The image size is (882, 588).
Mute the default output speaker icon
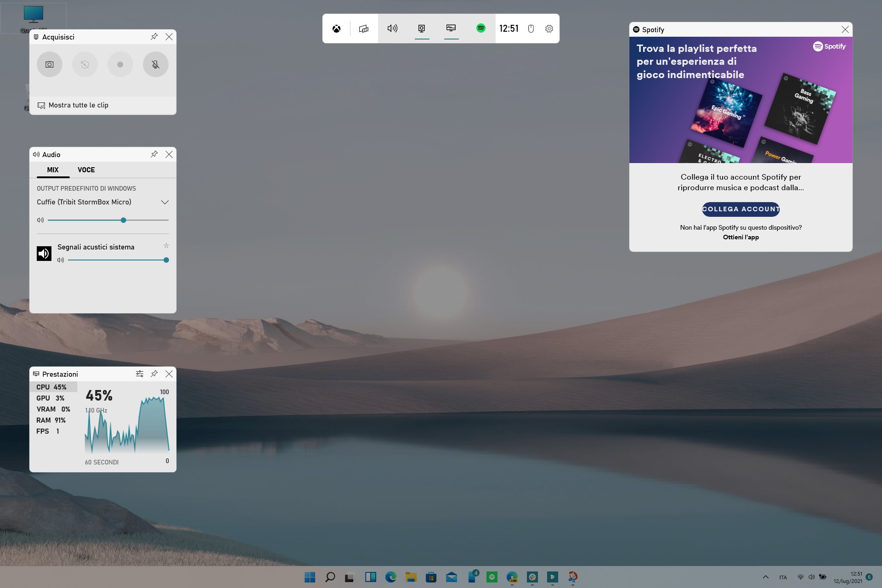pos(40,220)
